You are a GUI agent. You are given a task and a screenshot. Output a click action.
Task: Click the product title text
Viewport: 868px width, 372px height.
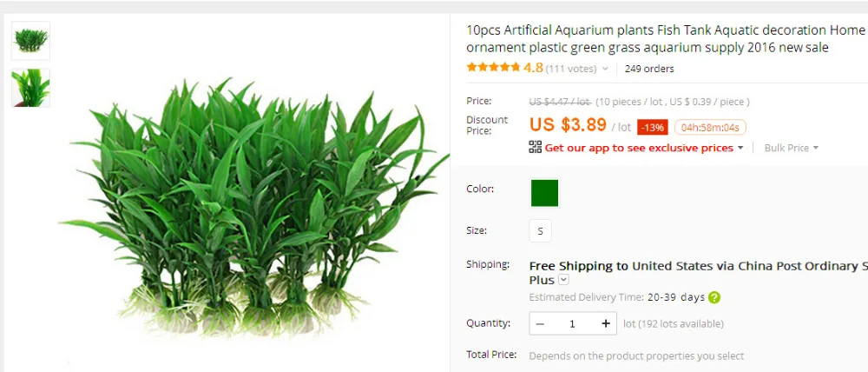tap(666, 39)
